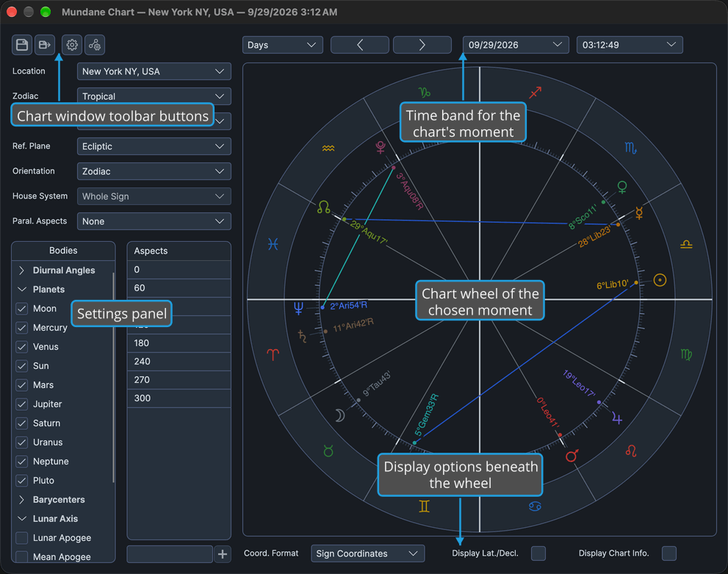This screenshot has height=574, width=728.
Task: Click the Aquarius sign symbol
Action: (328, 148)
